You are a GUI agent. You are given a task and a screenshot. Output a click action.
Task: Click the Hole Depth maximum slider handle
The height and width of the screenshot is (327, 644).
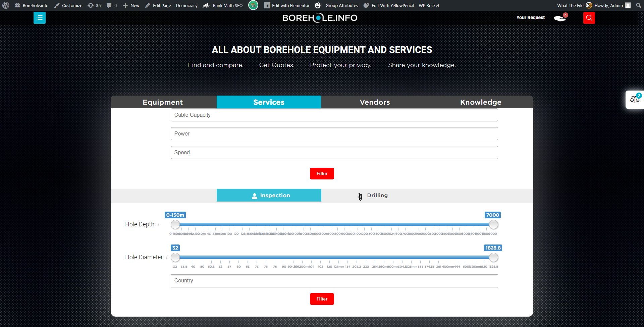(x=493, y=224)
